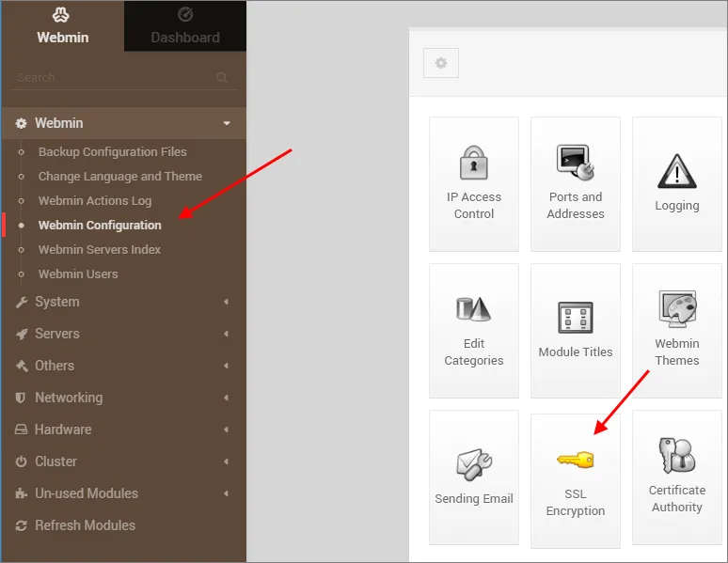Click the Sending Email caption text
The width and height of the screenshot is (728, 563).
click(x=473, y=498)
